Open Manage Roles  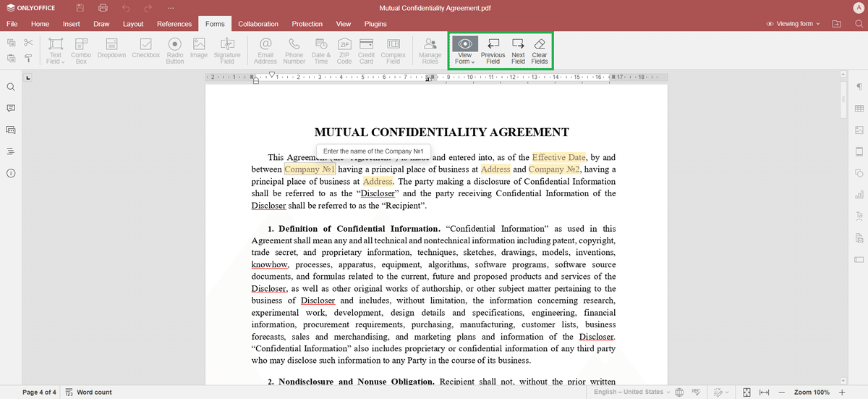pyautogui.click(x=430, y=51)
